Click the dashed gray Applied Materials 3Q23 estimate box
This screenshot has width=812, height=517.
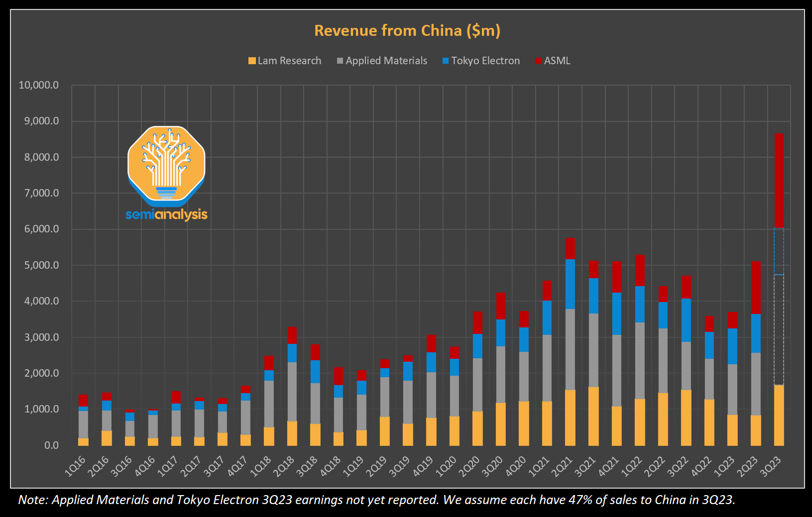(779, 329)
